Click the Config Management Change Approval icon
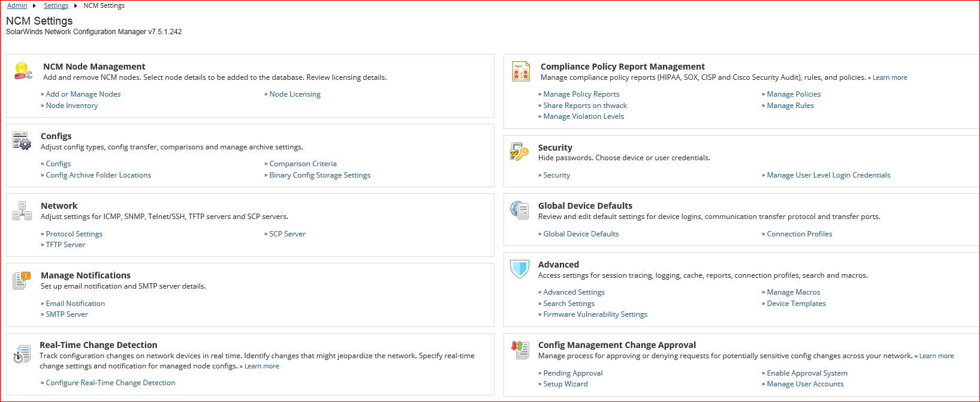The width and height of the screenshot is (980, 402). tap(519, 349)
